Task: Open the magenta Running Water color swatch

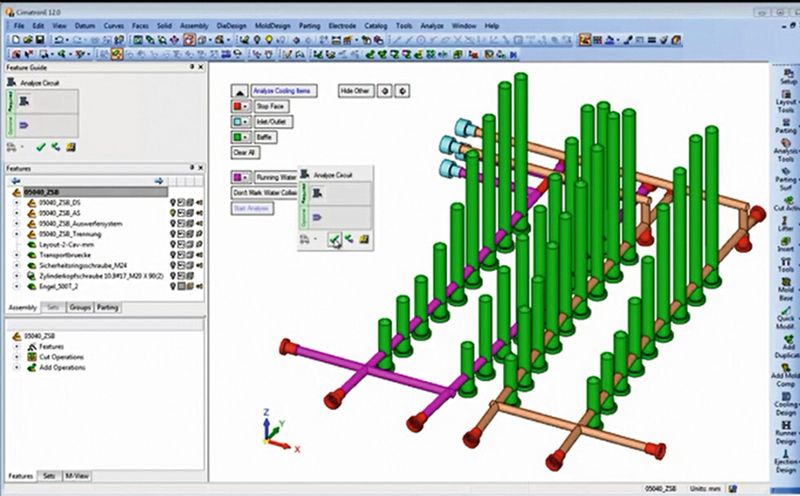Action: coord(241,177)
